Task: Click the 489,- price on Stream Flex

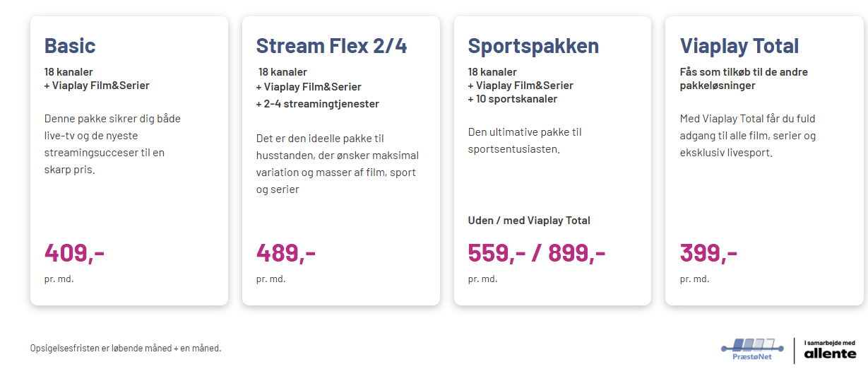Action: [285, 252]
